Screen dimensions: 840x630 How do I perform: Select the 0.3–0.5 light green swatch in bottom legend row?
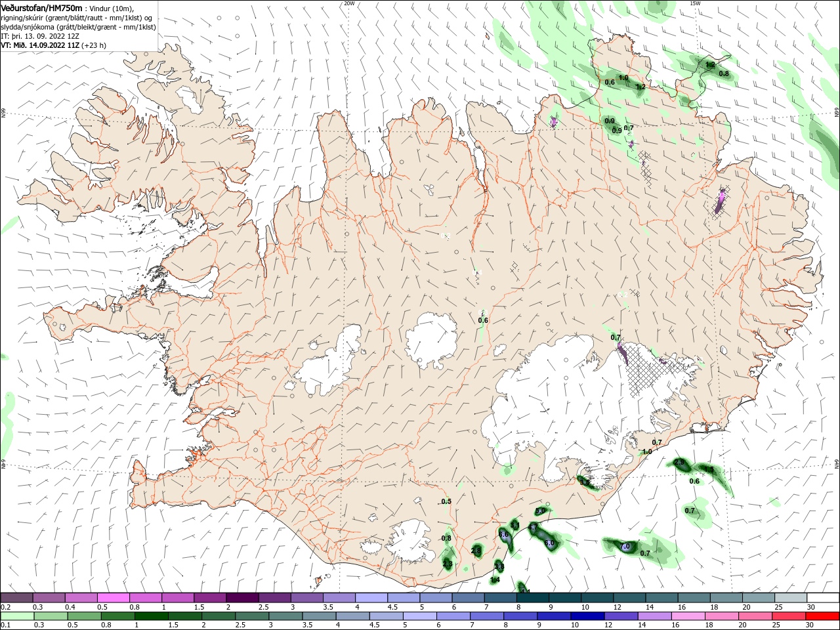(x=51, y=616)
